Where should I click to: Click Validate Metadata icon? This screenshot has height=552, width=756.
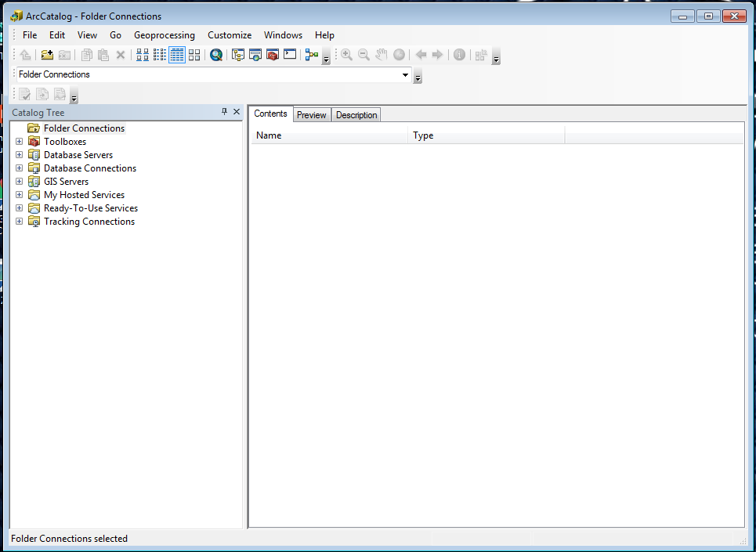[x=25, y=94]
